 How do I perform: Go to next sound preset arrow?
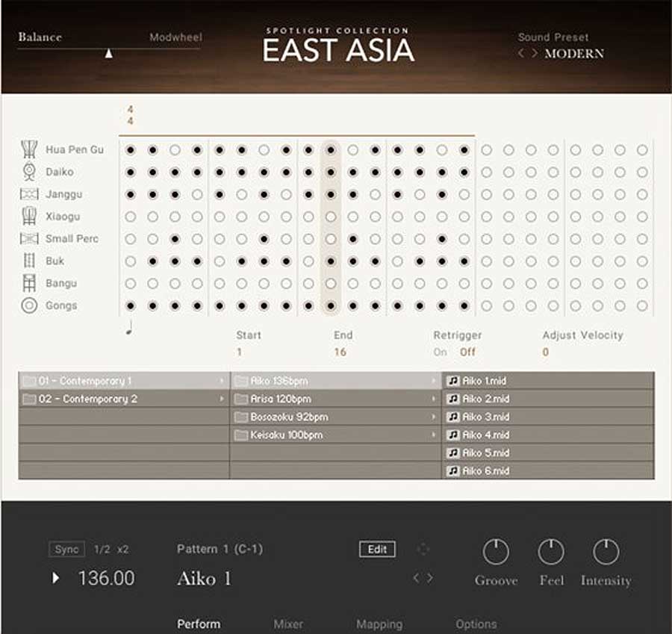[x=535, y=54]
